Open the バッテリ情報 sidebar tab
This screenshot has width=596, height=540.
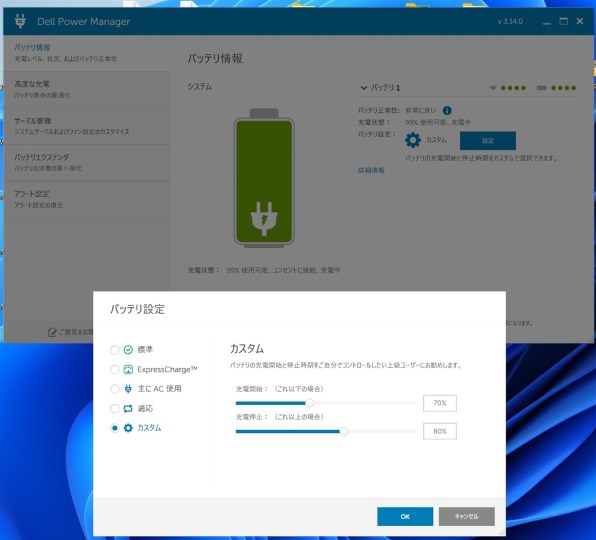click(87, 53)
